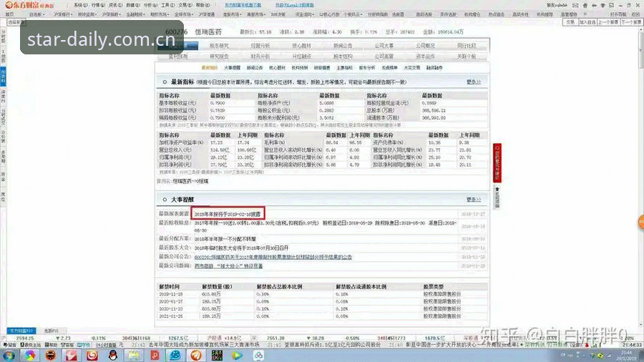Select the 关联个股 tab

pos(467,57)
